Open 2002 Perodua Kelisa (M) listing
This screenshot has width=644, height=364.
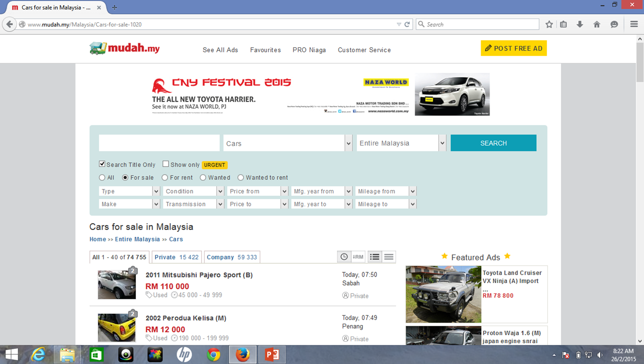[186, 318]
